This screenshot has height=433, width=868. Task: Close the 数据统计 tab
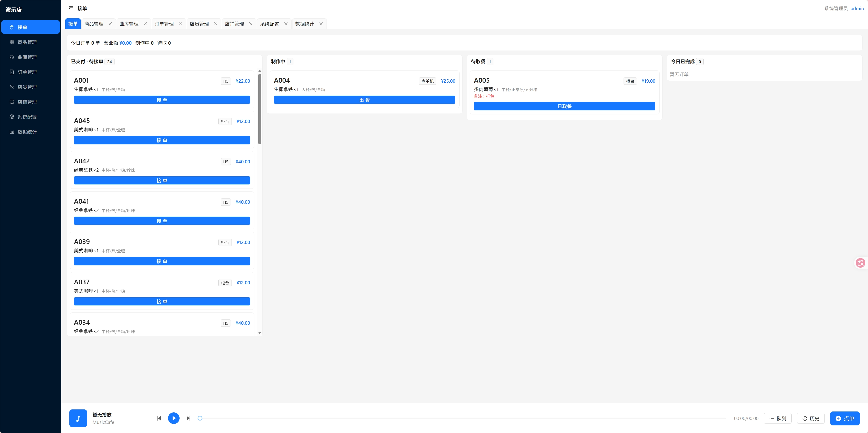click(x=321, y=24)
